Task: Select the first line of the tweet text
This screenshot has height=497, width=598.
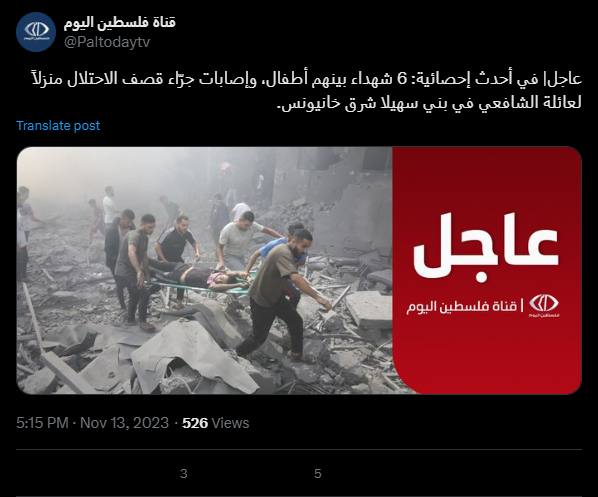Action: coord(307,79)
